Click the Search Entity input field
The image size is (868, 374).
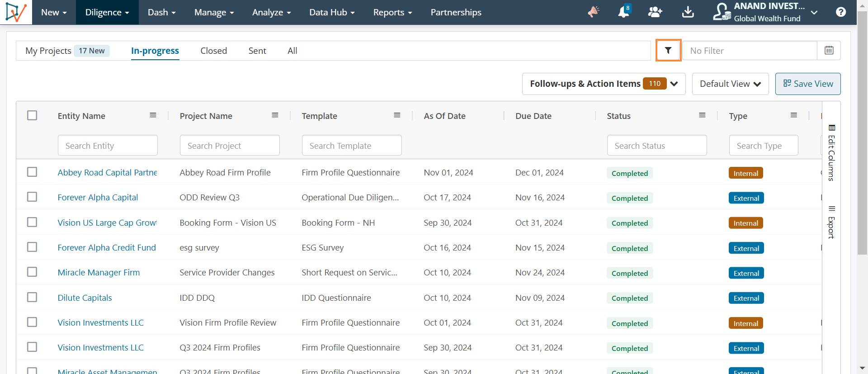point(108,145)
